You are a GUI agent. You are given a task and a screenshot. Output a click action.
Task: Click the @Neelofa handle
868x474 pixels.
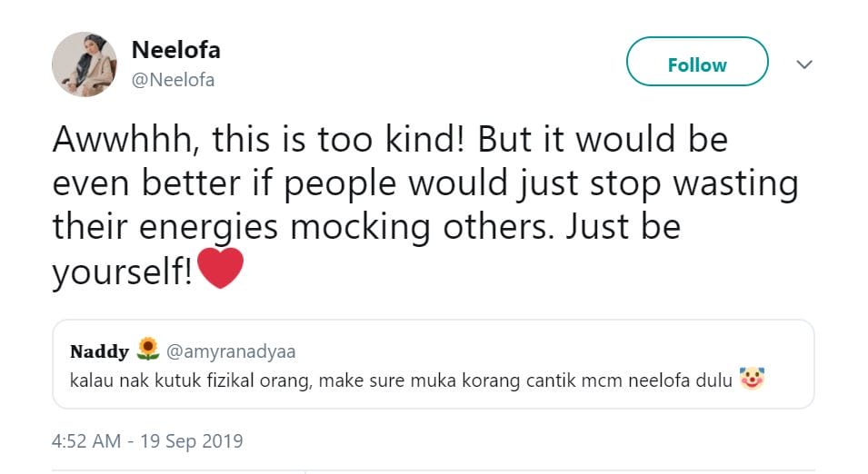coord(174,80)
